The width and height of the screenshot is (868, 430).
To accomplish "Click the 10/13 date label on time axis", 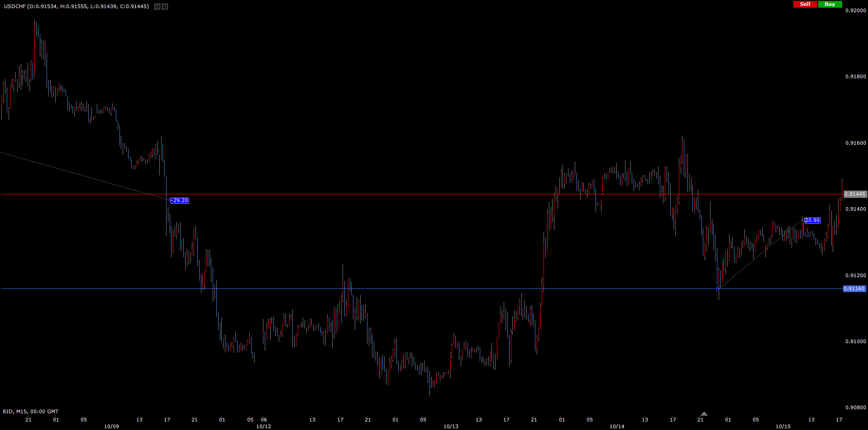I will pyautogui.click(x=451, y=426).
